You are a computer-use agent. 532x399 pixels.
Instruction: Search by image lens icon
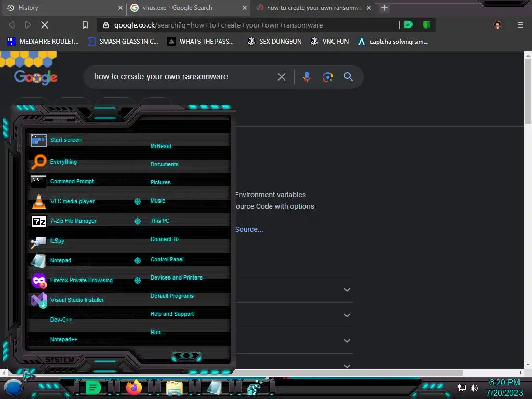327,77
